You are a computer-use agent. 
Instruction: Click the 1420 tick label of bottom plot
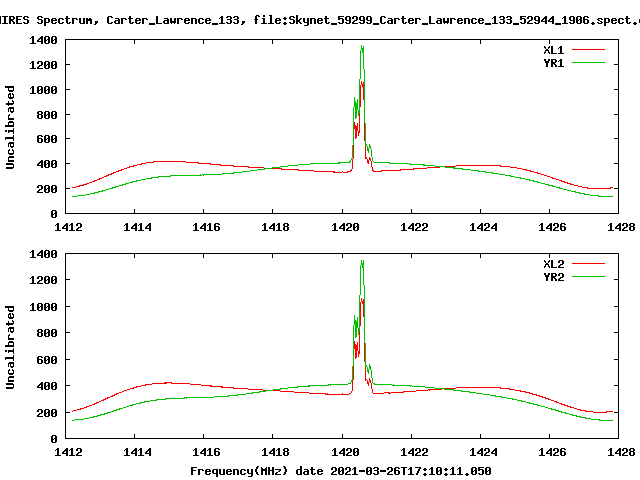(x=345, y=452)
